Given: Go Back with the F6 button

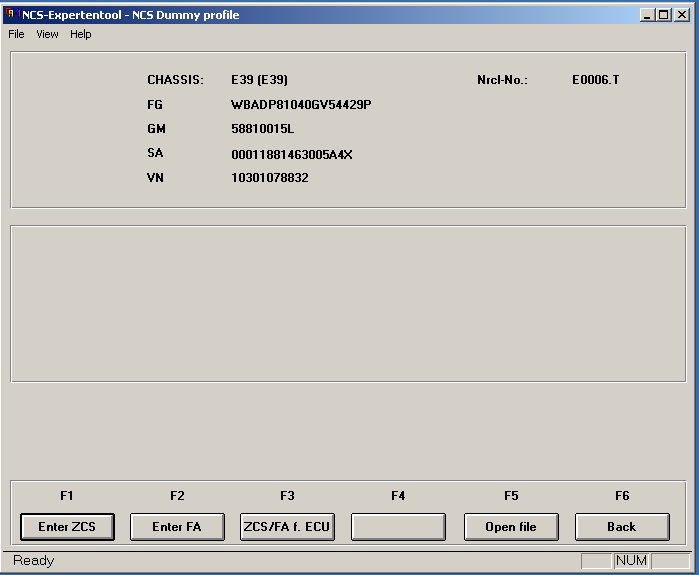Looking at the screenshot, I should tap(622, 527).
